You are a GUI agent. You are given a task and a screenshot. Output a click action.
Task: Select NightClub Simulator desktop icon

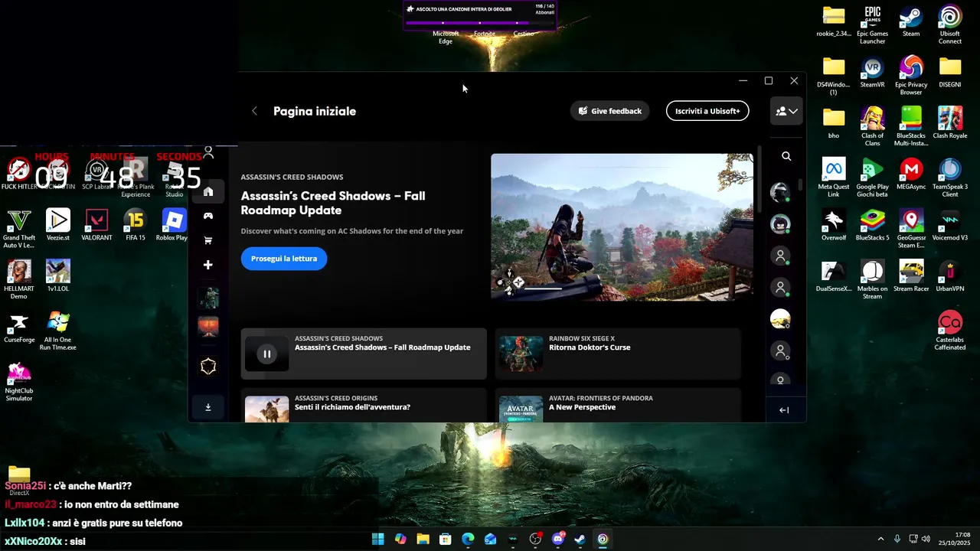pyautogui.click(x=19, y=382)
